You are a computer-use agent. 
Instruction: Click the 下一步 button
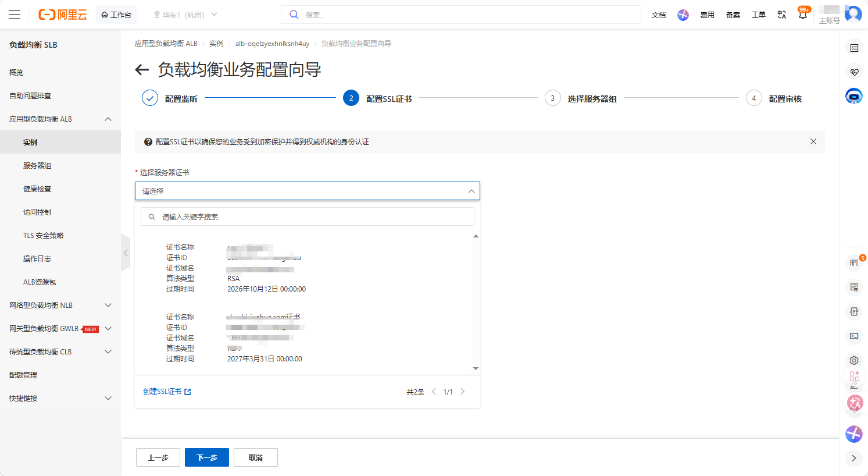click(207, 457)
